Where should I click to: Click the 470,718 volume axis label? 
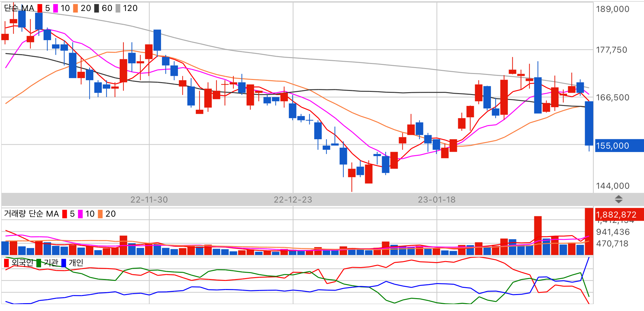pyautogui.click(x=612, y=244)
